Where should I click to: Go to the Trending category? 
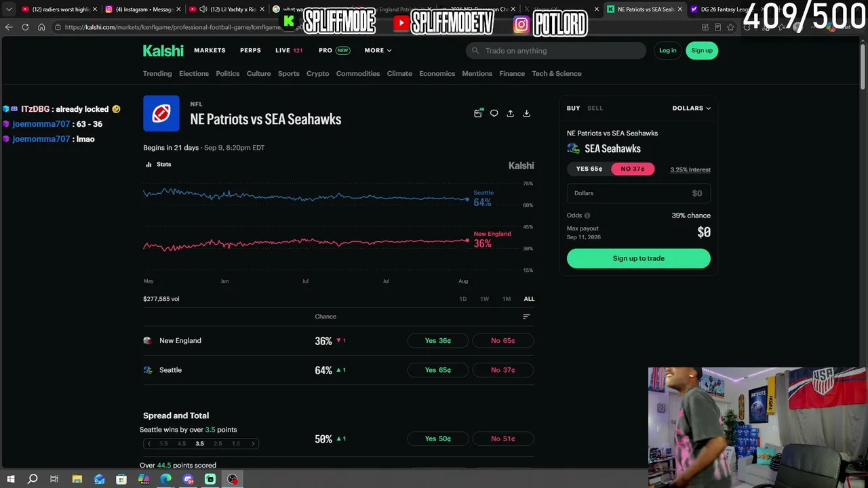pos(157,73)
